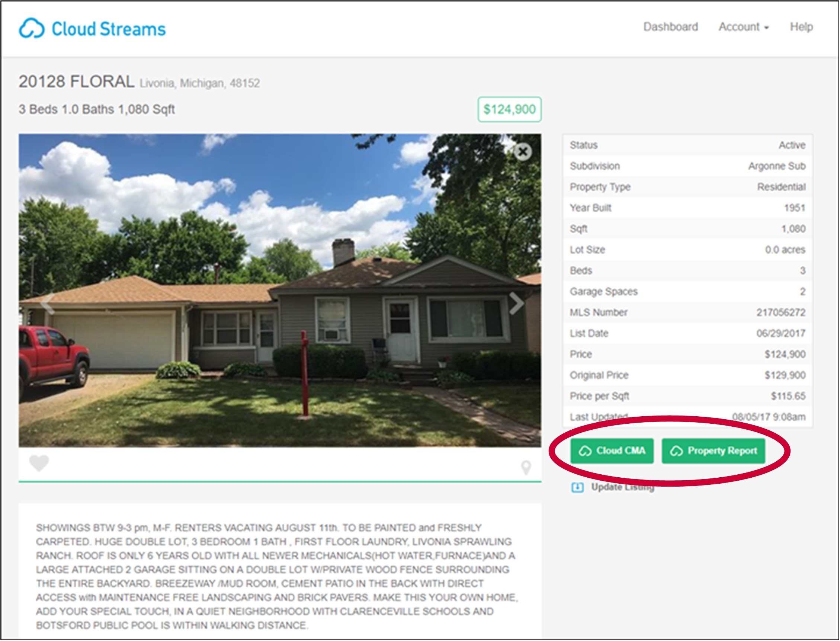
Task: Click the main house listing photo
Action: click(280, 290)
